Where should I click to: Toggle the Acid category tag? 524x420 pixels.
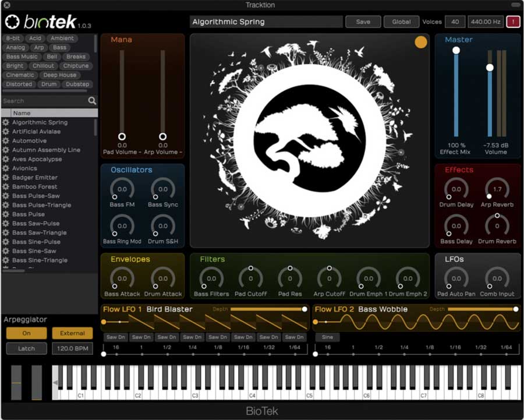click(x=35, y=38)
